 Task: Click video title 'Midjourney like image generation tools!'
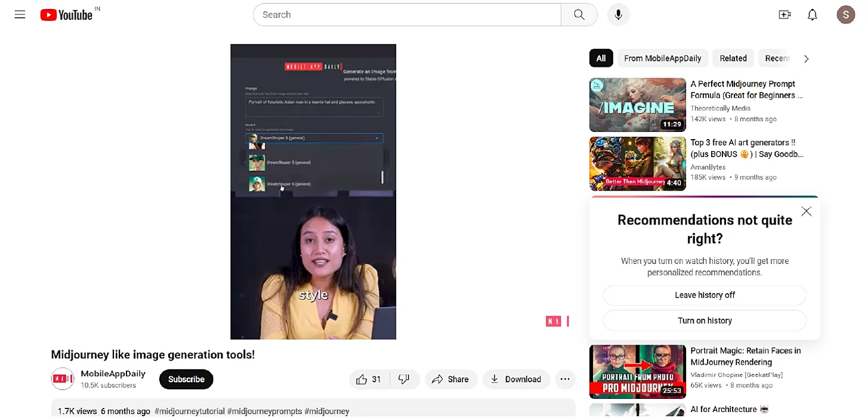point(153,355)
